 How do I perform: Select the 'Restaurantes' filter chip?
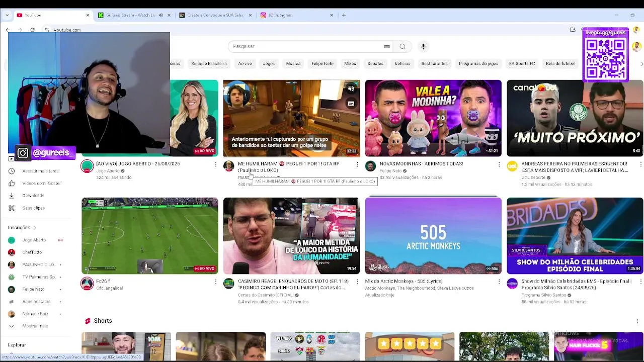click(435, 64)
